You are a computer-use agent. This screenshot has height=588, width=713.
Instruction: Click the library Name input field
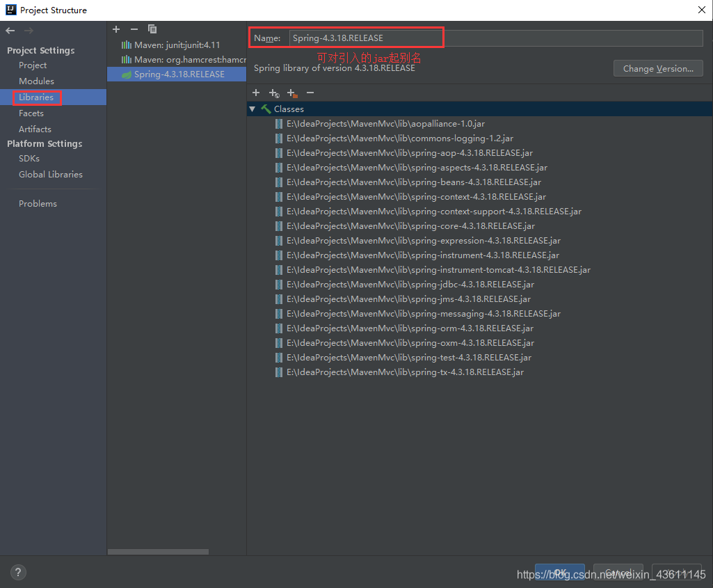496,38
